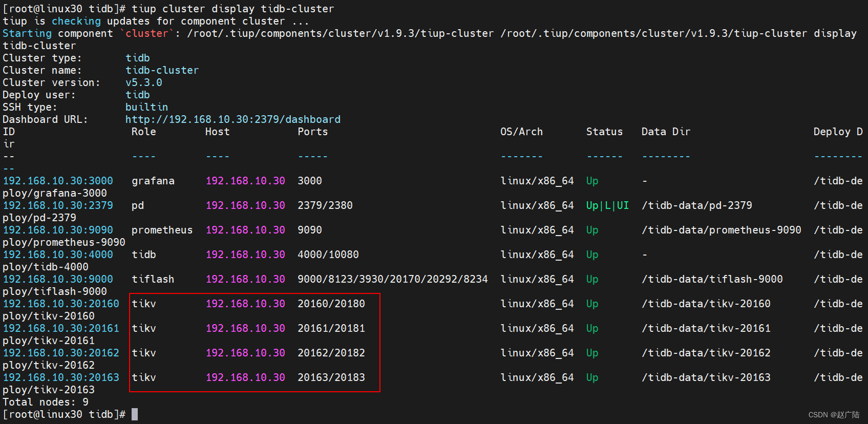Image resolution: width=868 pixels, height=424 pixels.
Task: Click the ID 192.168.10.30:9090 for prometheus
Action: tap(58, 230)
